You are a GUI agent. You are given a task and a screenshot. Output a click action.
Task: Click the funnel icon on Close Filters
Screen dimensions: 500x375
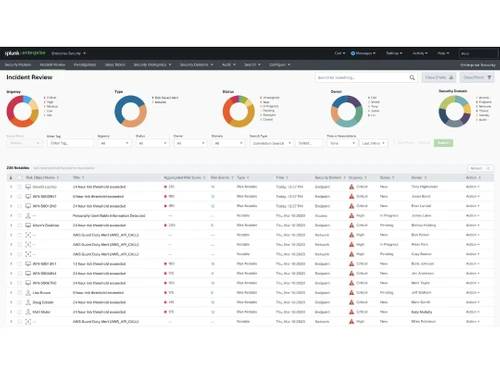[489, 77]
